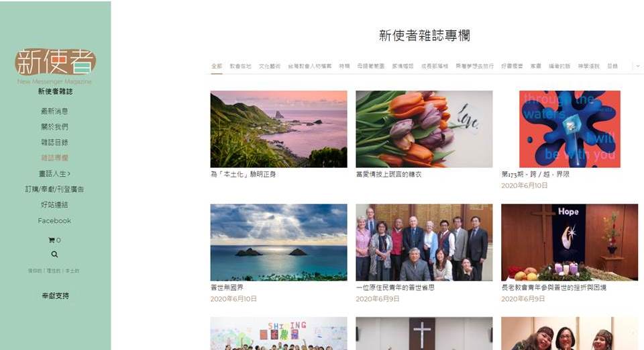The height and width of the screenshot is (350, 644).
Task: Open the 台灣教會人物檔案 tab
Action: 310,66
